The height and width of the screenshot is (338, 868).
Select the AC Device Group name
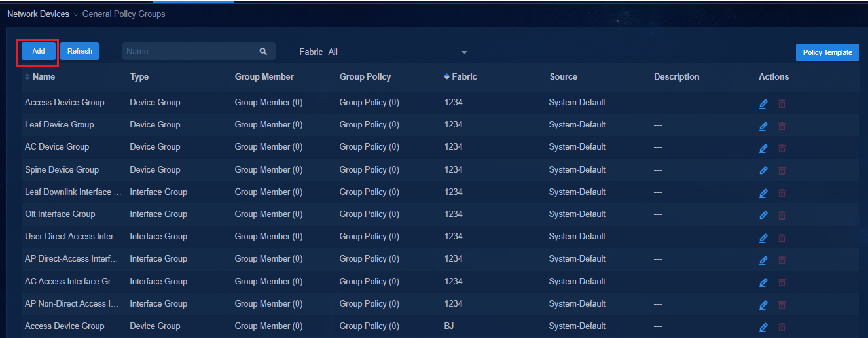pos(57,146)
